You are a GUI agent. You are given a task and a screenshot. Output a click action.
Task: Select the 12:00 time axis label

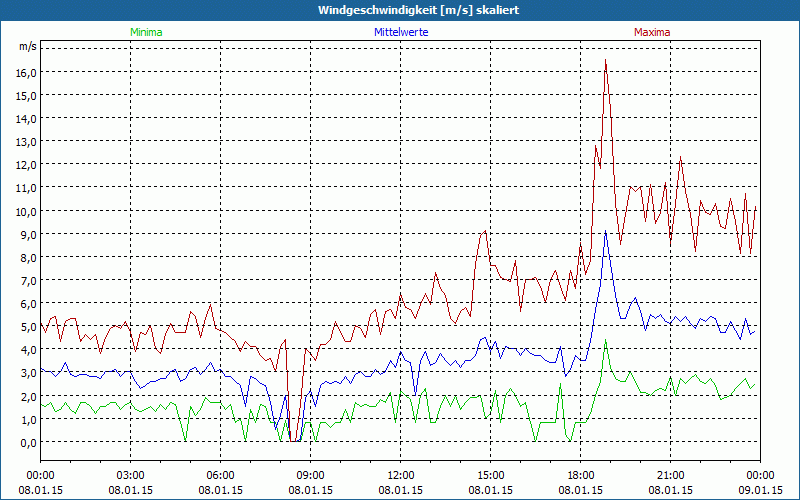[400, 475]
